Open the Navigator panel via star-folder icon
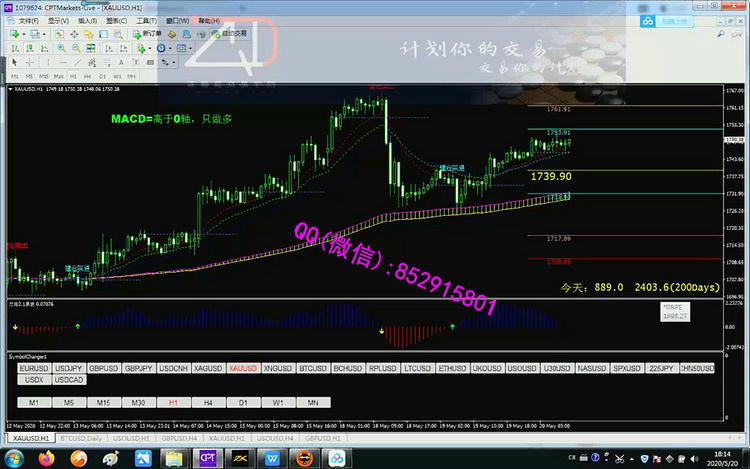 [x=88, y=33]
